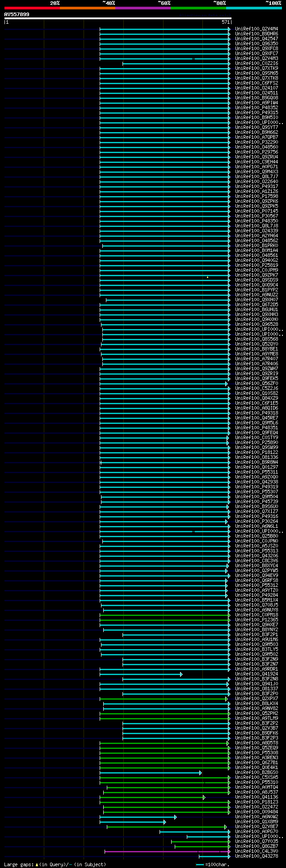The height and width of the screenshot is (868, 286).
Task: Select the UniRef100_C0Z2I6 label
Action: tap(257, 63)
